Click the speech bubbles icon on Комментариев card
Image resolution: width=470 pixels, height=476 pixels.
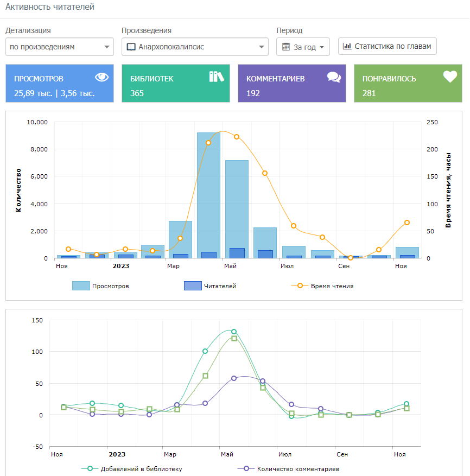334,77
